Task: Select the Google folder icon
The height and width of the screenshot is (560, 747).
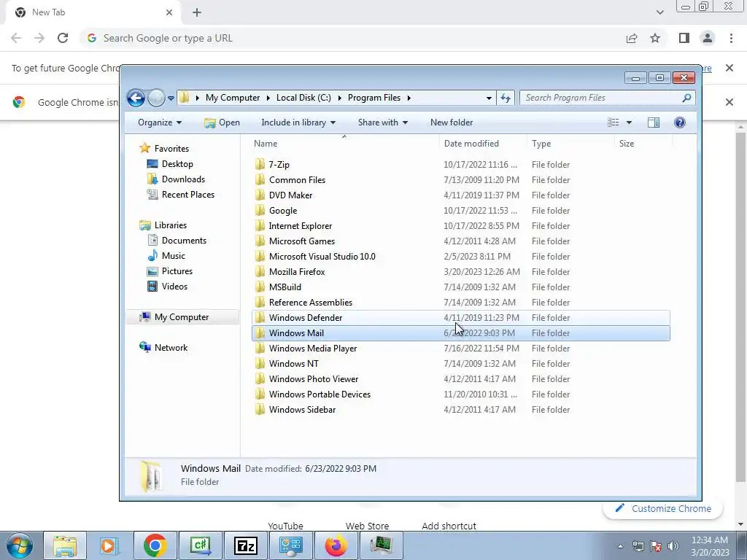Action: click(x=260, y=211)
